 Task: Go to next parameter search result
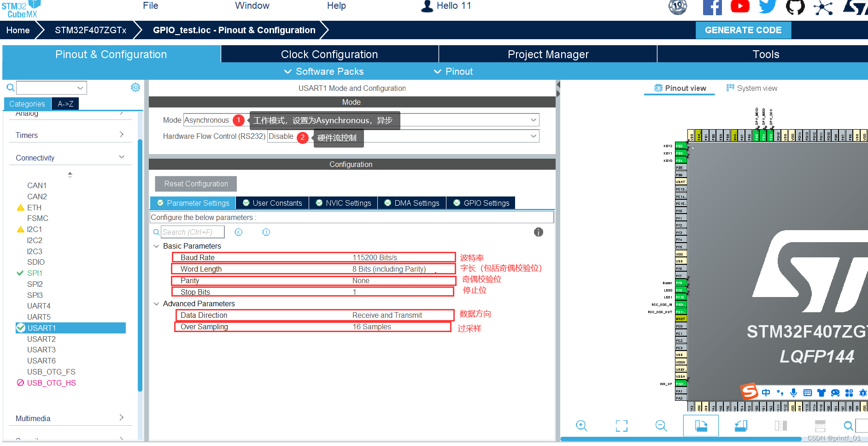266,232
